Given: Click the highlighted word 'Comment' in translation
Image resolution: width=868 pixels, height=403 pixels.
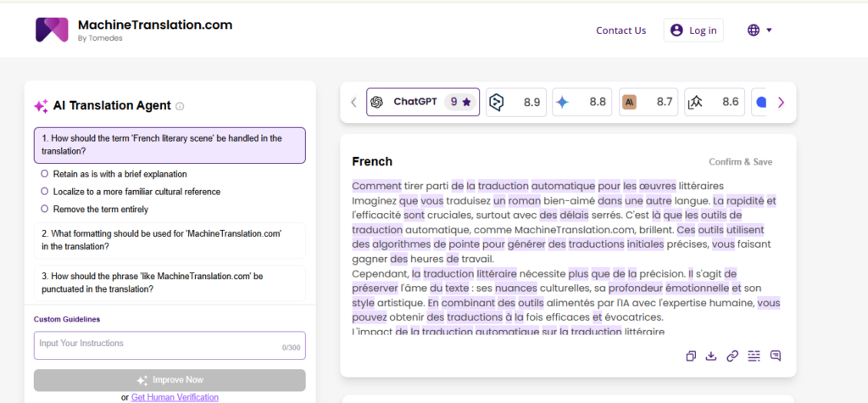Looking at the screenshot, I should point(376,186).
